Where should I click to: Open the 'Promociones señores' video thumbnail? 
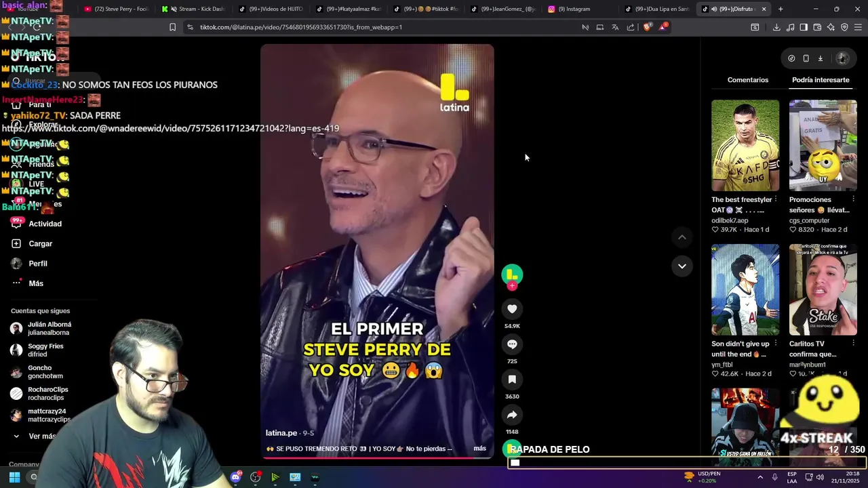[x=823, y=146]
